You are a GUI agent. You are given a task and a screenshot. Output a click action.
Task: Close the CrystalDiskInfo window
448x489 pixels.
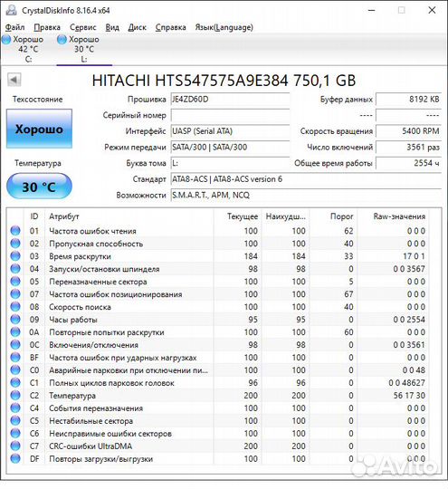[x=432, y=10]
